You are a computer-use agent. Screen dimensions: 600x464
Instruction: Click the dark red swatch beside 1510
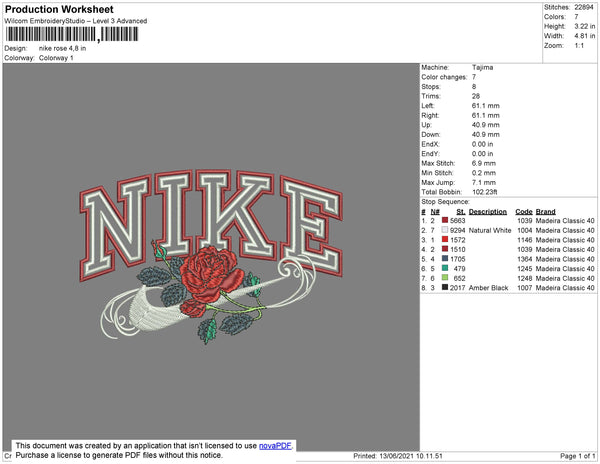click(445, 249)
